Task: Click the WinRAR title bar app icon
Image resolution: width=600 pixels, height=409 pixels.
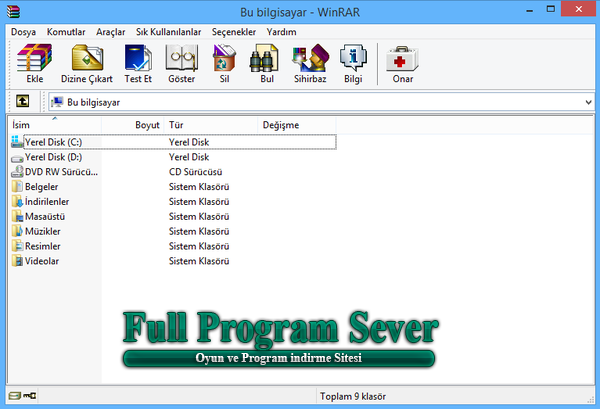Action: click(x=13, y=11)
